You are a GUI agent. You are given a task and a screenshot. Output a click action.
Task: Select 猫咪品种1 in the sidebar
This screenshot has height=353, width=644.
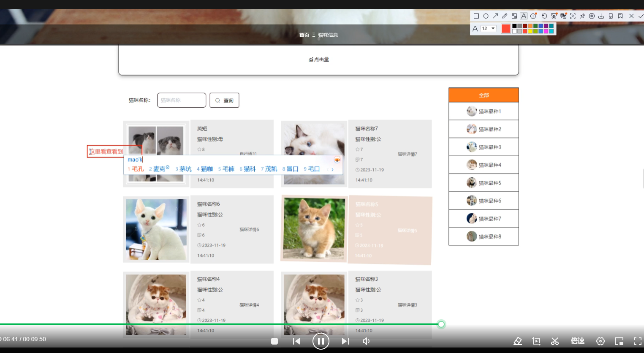(x=484, y=111)
